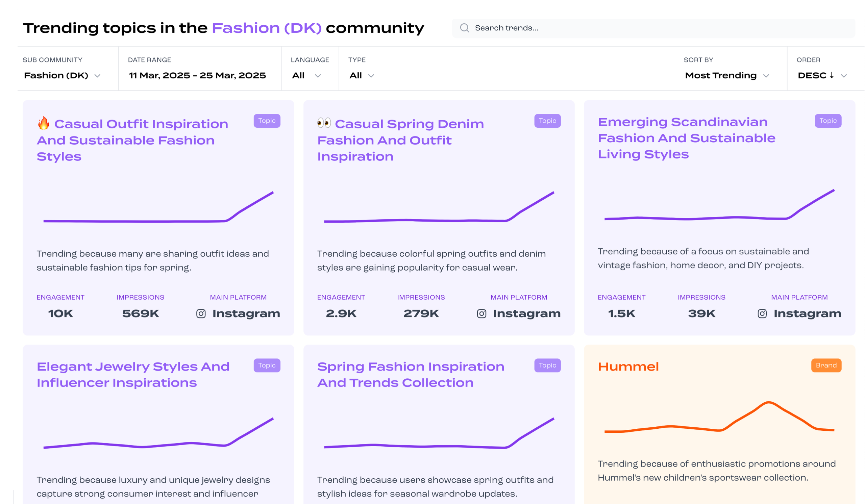Click the DESC down-arrow order icon
Screen dimensions: 865x504
point(832,75)
